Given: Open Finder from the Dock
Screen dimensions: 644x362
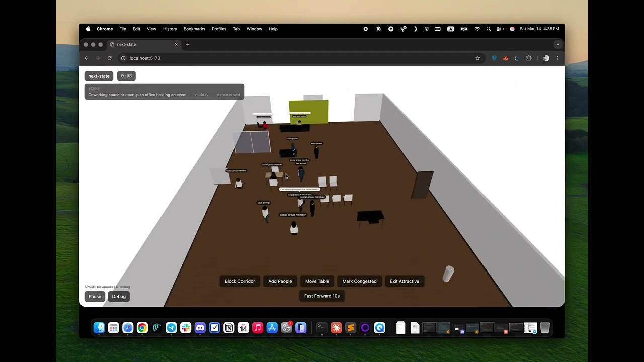Looking at the screenshot, I should point(99,328).
